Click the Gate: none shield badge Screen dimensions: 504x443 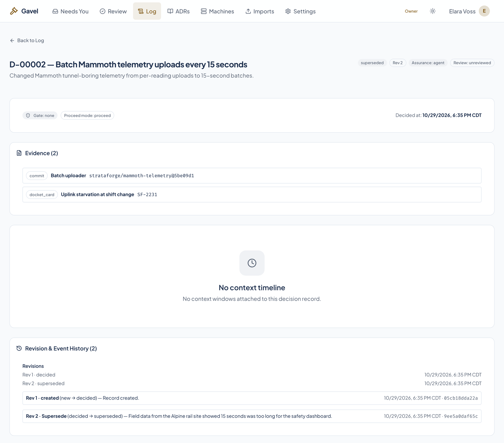(x=40, y=115)
